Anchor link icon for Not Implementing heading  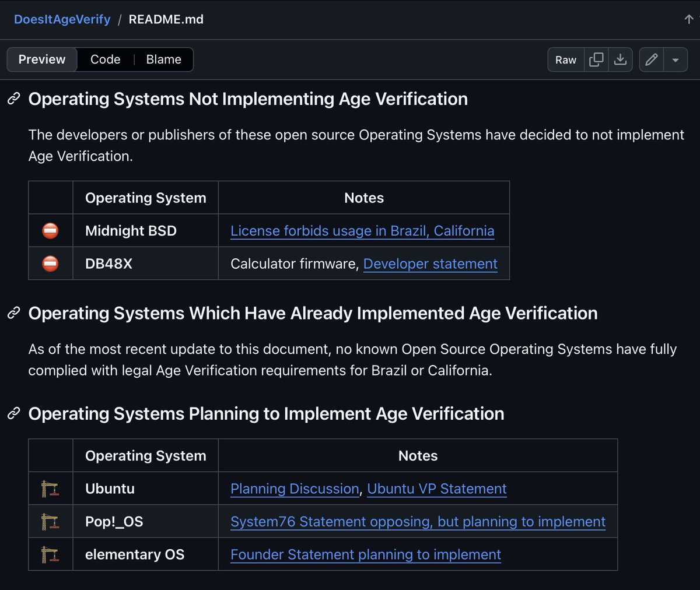click(x=14, y=99)
